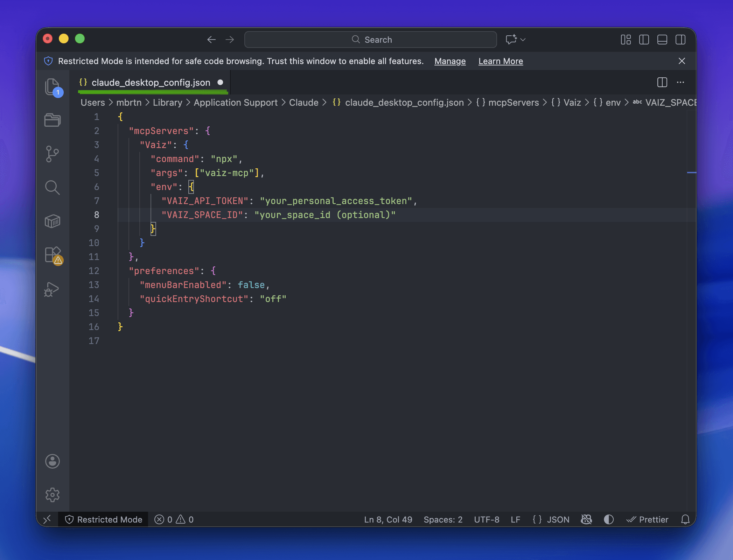Select the claude_desktop_config.json tab
This screenshot has width=733, height=560.
(151, 83)
